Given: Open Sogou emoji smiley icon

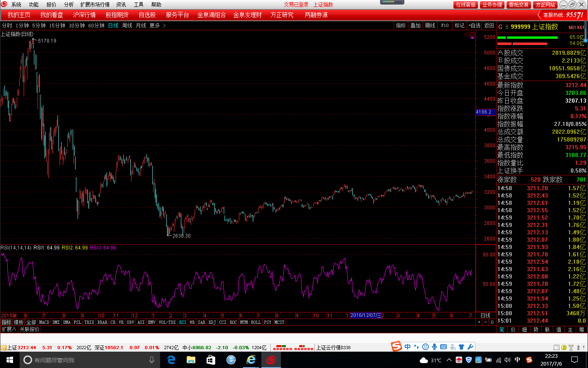Looking at the screenshot, I should pyautogui.click(x=425, y=347).
